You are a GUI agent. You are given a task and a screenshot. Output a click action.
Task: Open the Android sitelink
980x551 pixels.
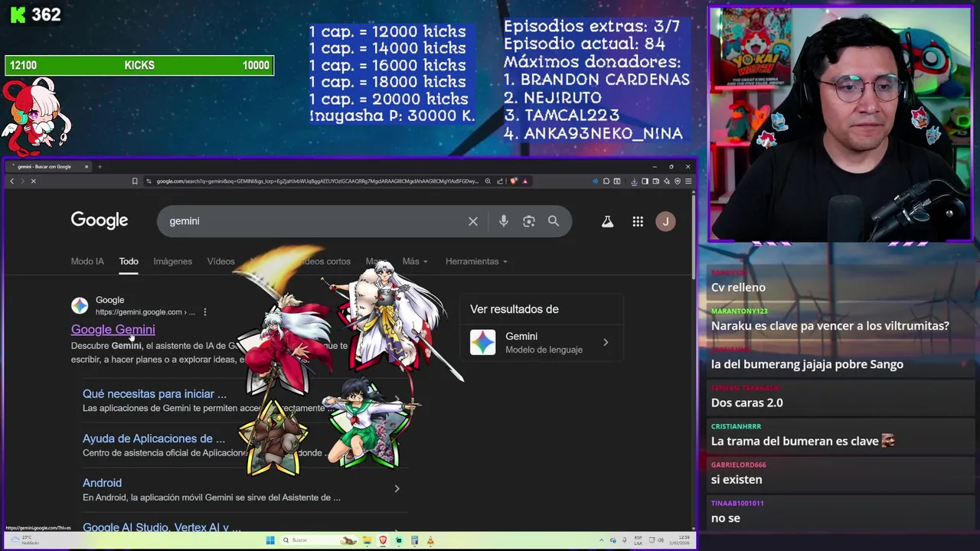coord(102,483)
